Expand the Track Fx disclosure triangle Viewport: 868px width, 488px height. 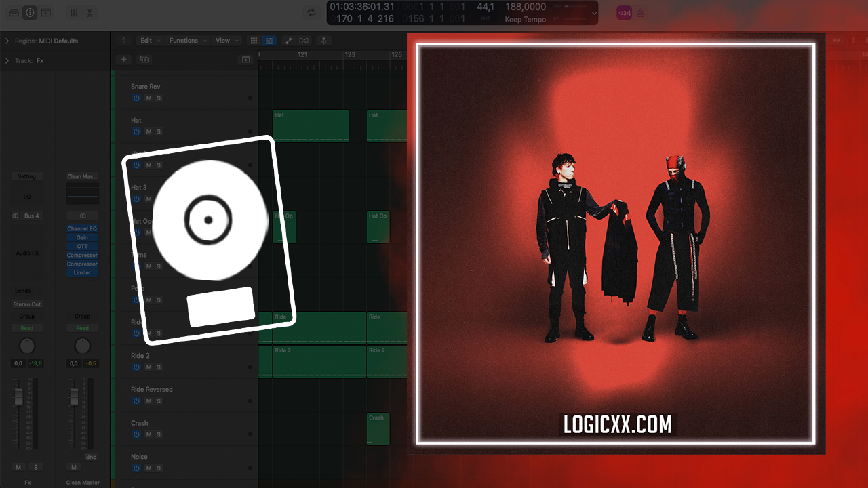point(7,60)
